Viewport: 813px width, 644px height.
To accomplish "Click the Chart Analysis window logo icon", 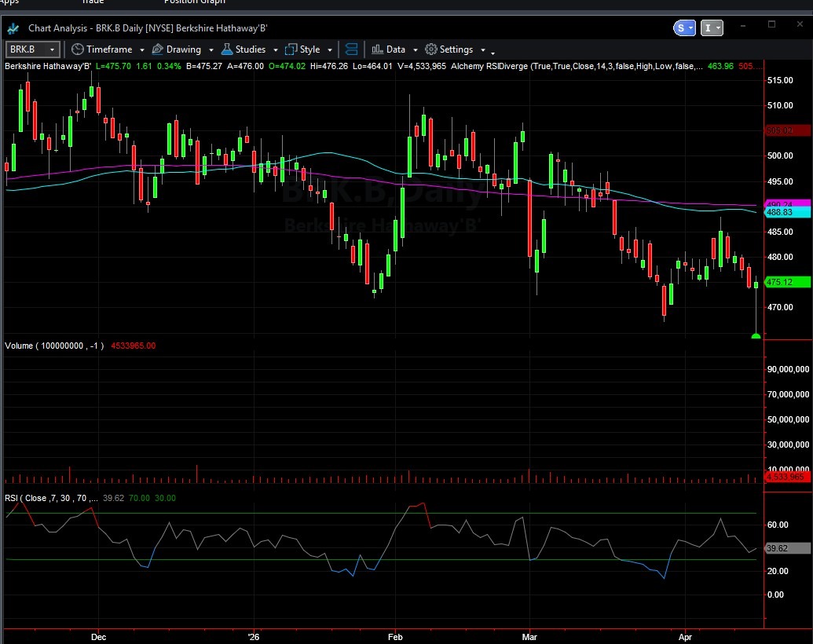I will 13,27.
